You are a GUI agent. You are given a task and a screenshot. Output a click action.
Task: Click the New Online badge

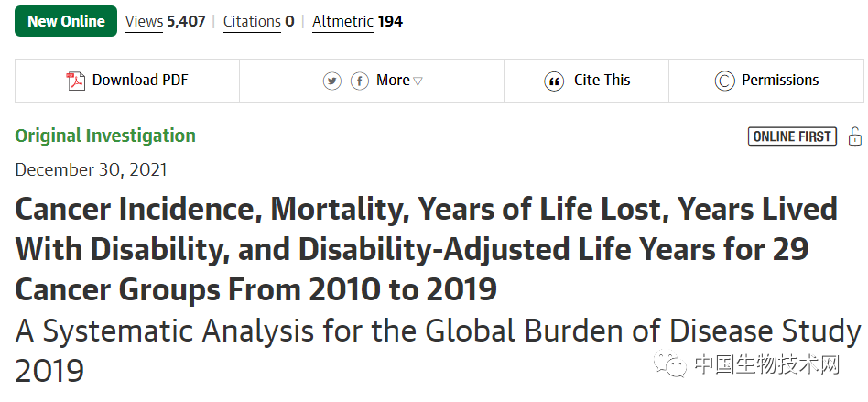click(66, 21)
